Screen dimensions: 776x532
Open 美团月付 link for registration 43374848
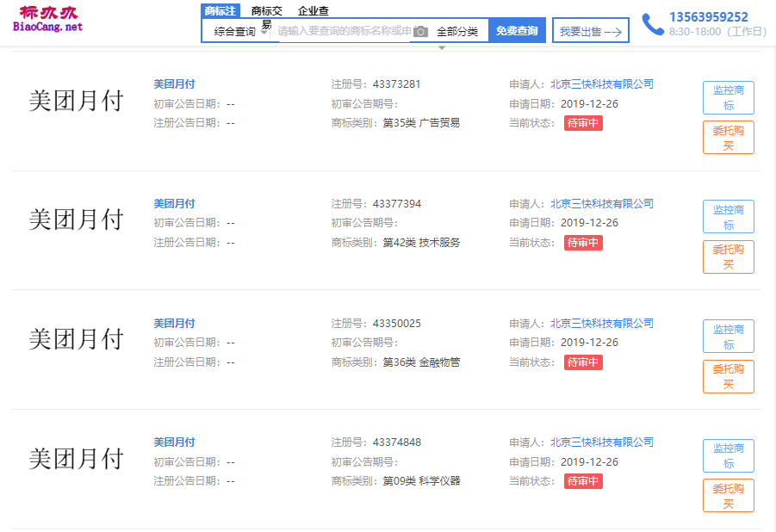tap(174, 442)
